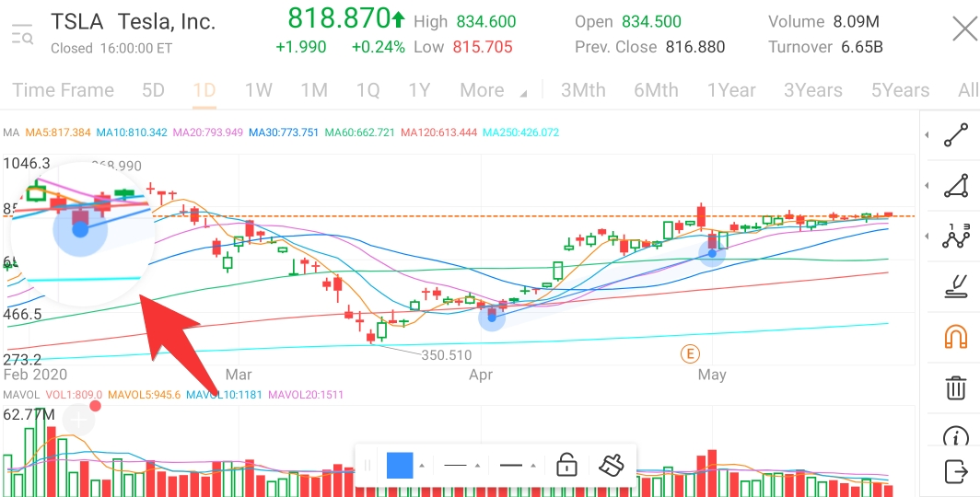Show the 1Year range
Viewport: 980px width, 497px height.
731,90
